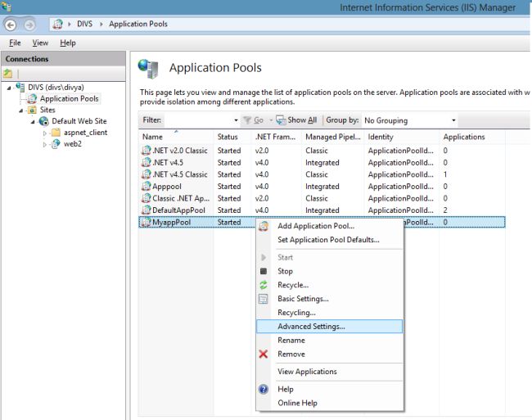This screenshot has height=420, width=532.
Task: Click the Connections toolbar connect icon
Action: pos(8,73)
